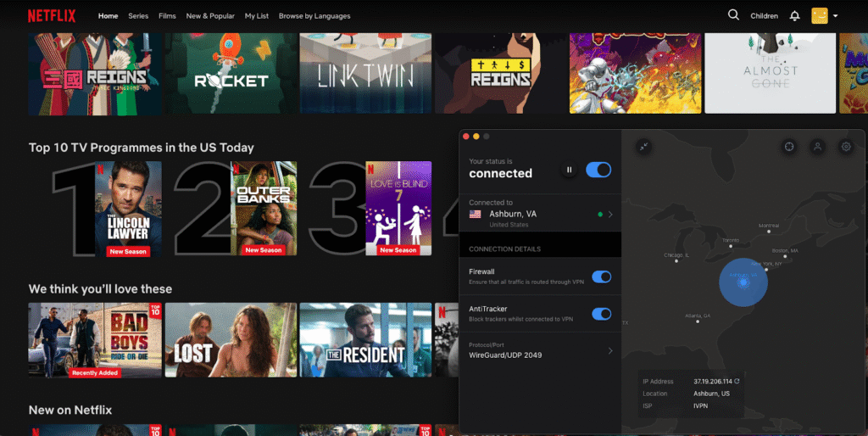Screen dimensions: 868x436
Task: Open New & Popular
Action: coord(210,16)
